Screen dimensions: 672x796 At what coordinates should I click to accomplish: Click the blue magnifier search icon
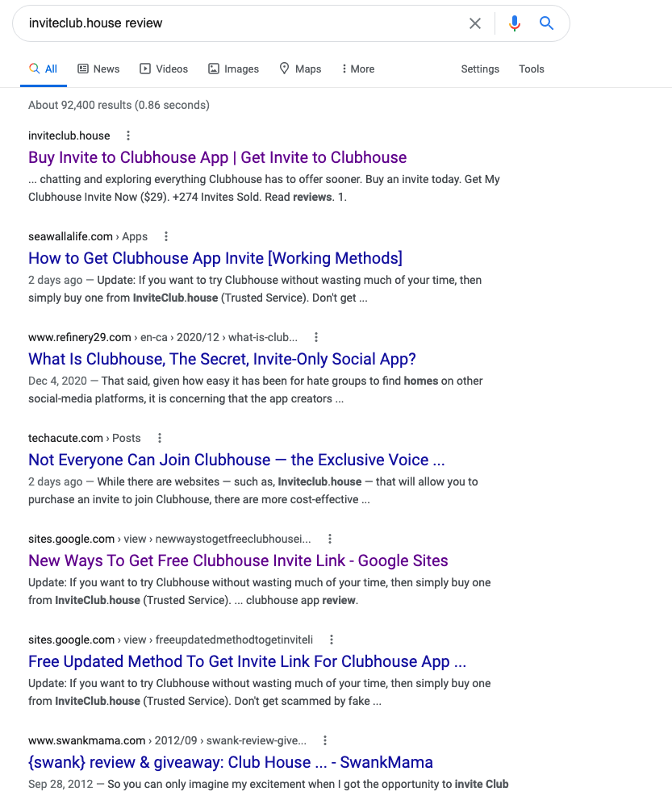(546, 23)
